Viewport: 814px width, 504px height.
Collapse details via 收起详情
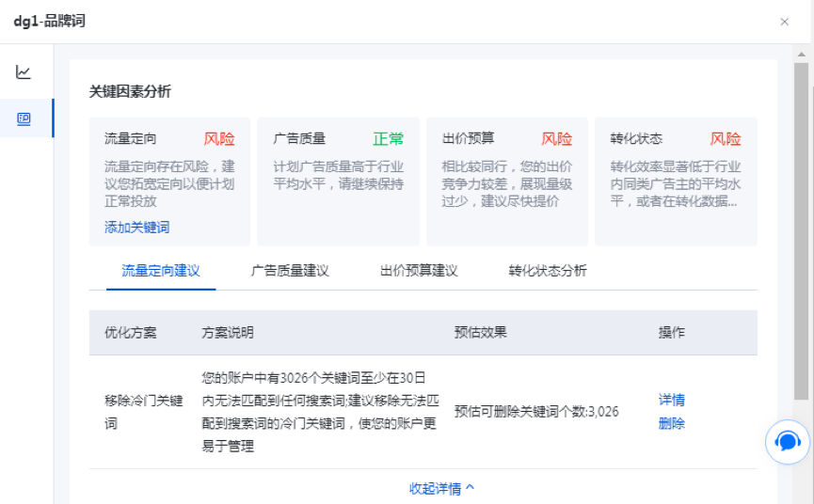pos(441,488)
